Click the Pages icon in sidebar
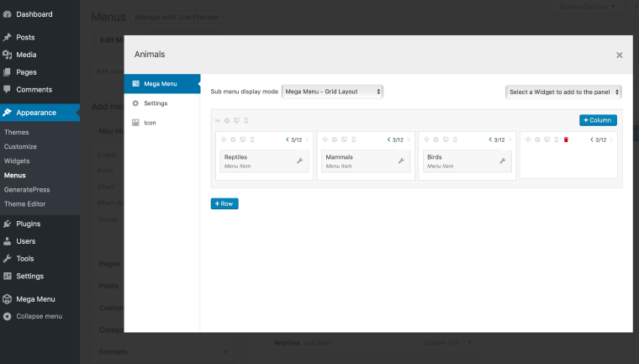This screenshot has height=364, width=639. pyautogui.click(x=7, y=72)
